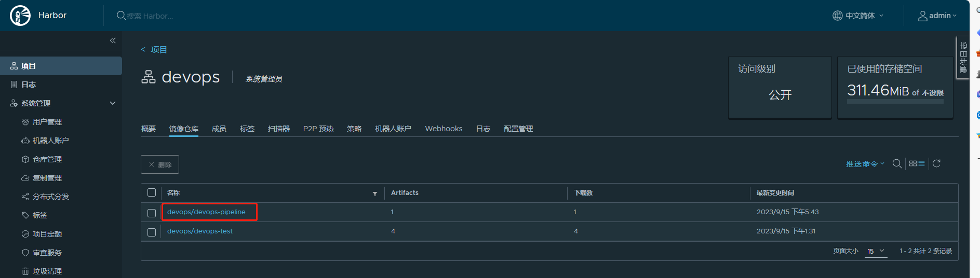Click the search magnifier icon above table
The width and height of the screenshot is (980, 278).
[x=896, y=164]
